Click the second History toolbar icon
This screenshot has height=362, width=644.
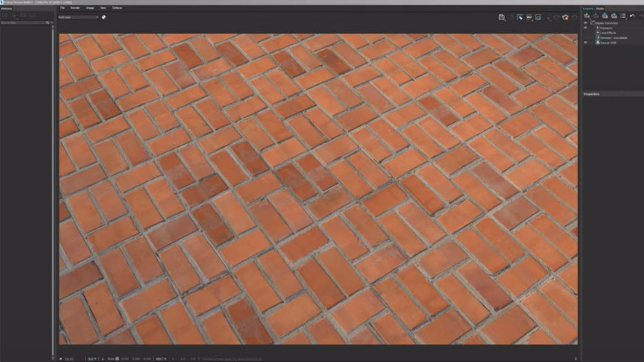(14, 15)
